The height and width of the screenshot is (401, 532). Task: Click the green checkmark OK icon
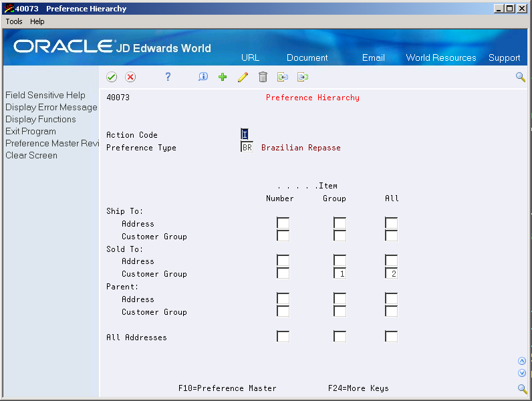point(112,77)
